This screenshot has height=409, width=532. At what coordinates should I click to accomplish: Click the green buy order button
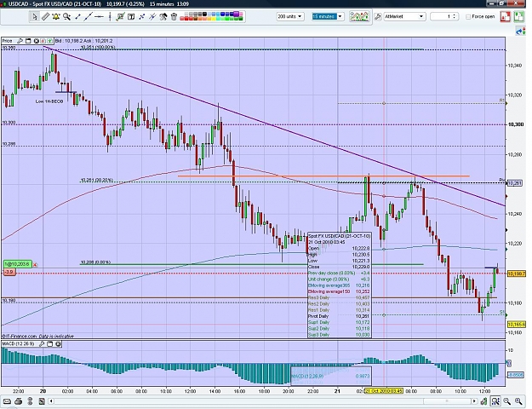518,17
